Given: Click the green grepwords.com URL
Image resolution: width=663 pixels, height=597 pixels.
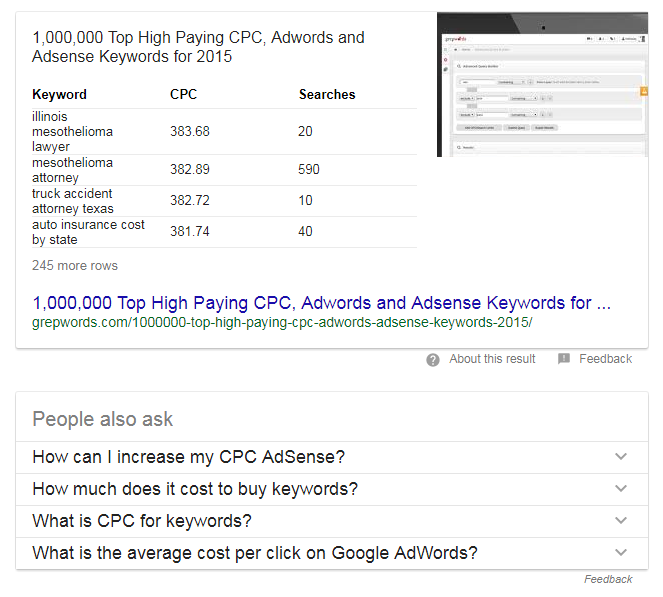Looking at the screenshot, I should tap(282, 323).
